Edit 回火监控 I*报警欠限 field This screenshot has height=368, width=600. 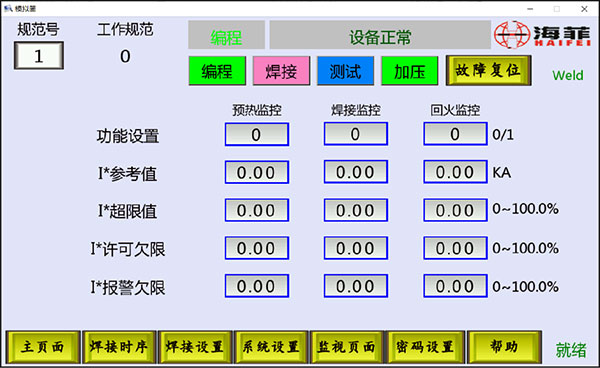pos(455,286)
